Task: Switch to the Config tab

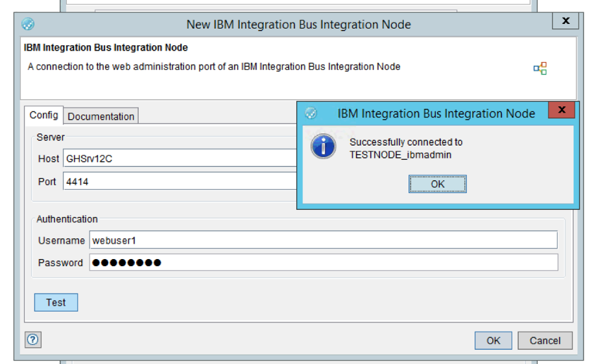Action: [44, 115]
